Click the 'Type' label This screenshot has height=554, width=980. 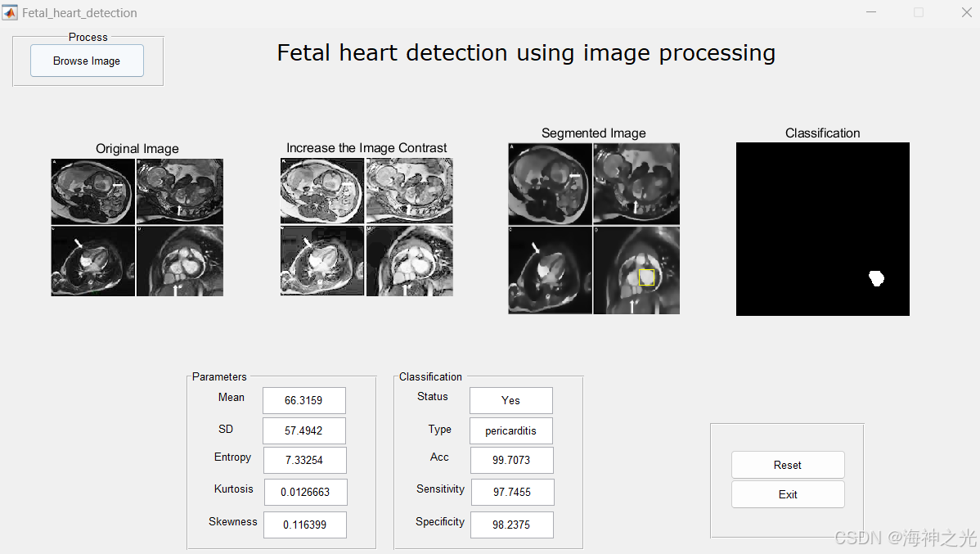point(439,429)
